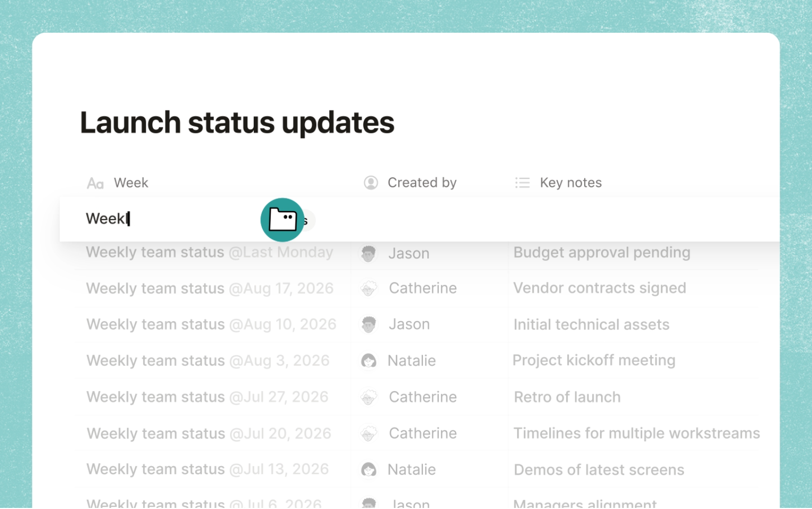The image size is (812, 509).
Task: Click the list icon beside Key notes
Action: [x=522, y=183]
